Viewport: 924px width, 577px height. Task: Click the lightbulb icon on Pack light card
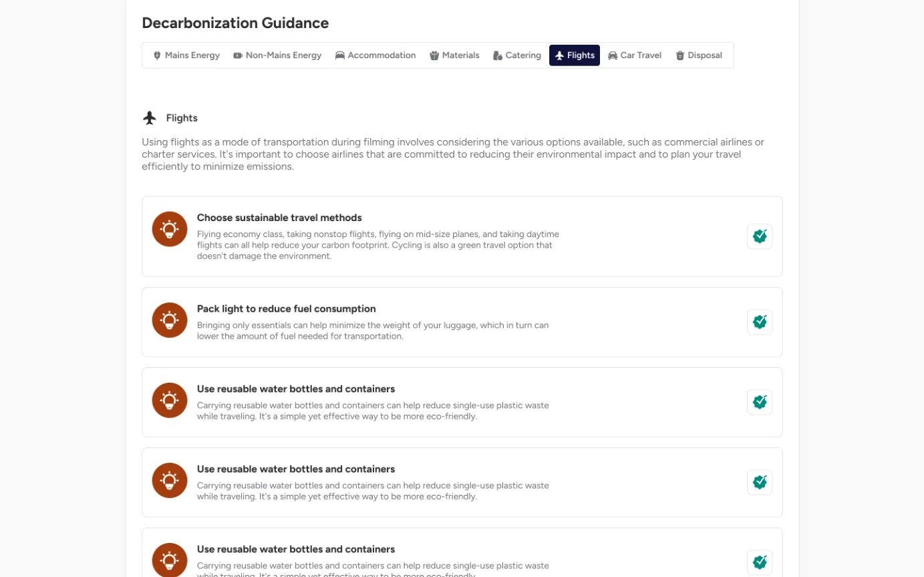(170, 320)
